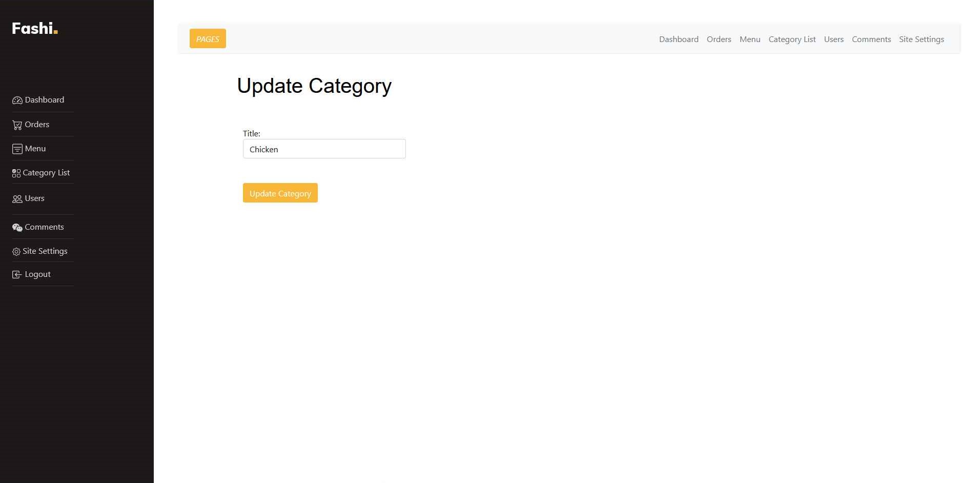Click the Category List grid icon

coord(16,173)
